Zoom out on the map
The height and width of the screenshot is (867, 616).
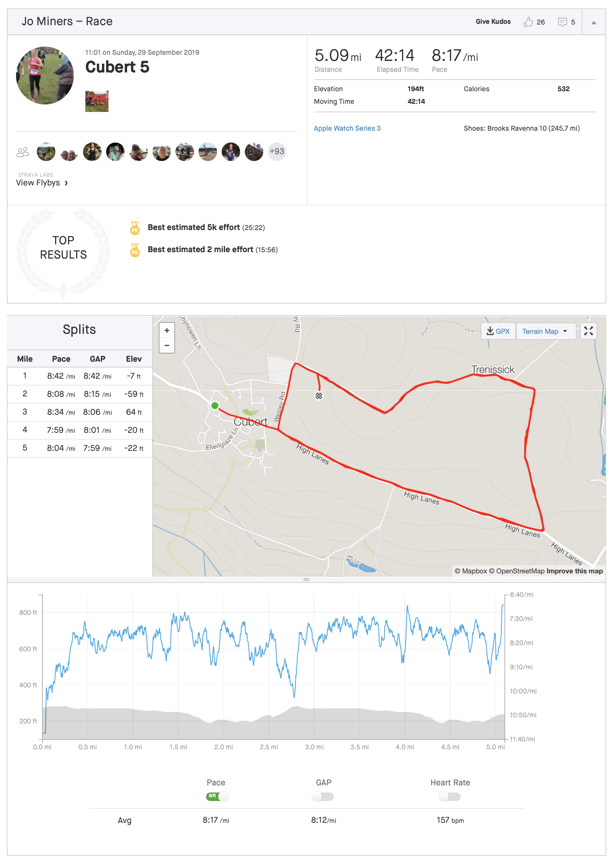(x=167, y=345)
